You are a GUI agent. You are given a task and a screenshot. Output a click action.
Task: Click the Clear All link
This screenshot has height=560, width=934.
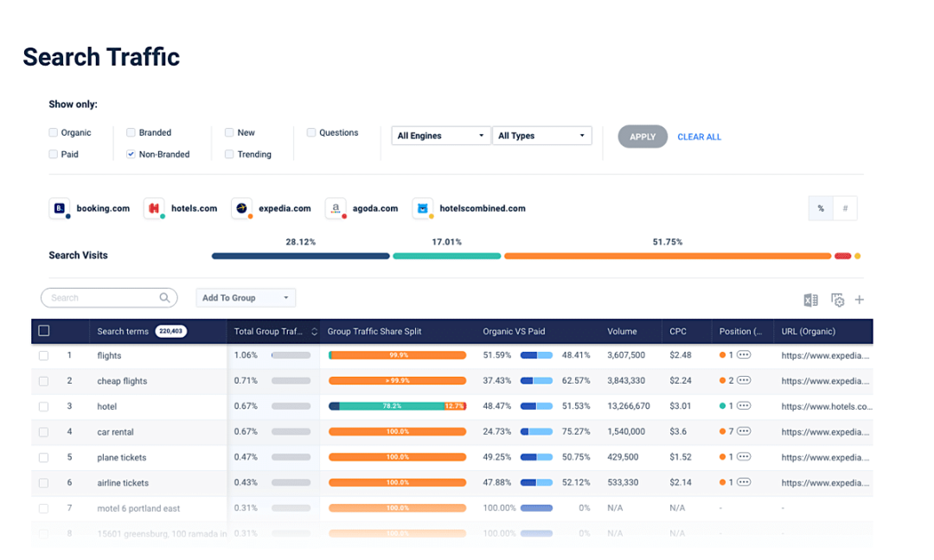[x=699, y=137]
